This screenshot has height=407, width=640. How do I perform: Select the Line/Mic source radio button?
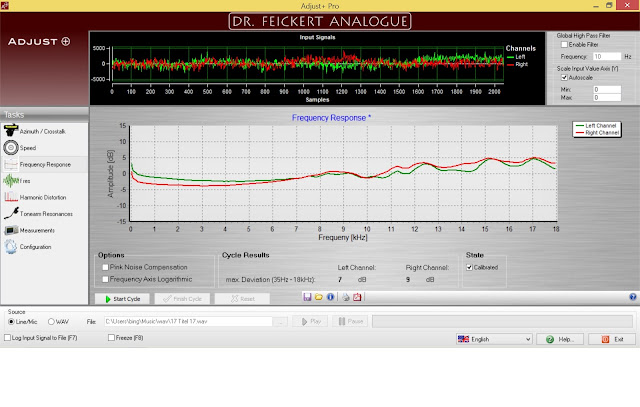pyautogui.click(x=11, y=322)
